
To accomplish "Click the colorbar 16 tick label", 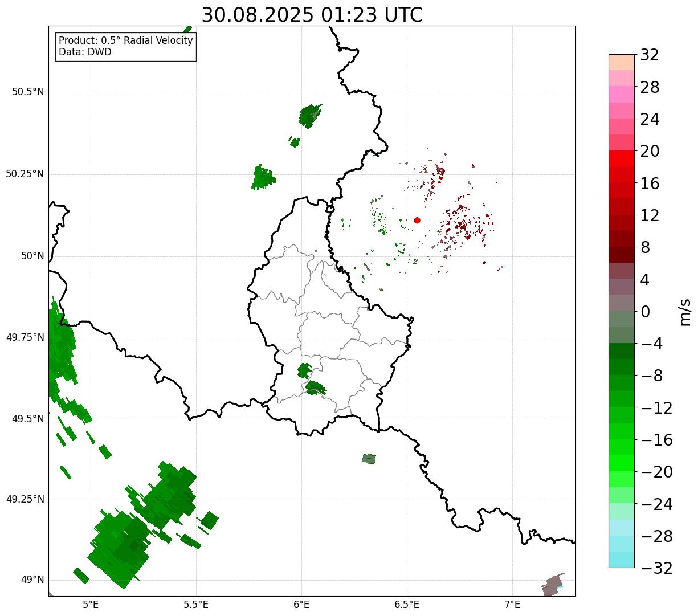I will [x=650, y=183].
